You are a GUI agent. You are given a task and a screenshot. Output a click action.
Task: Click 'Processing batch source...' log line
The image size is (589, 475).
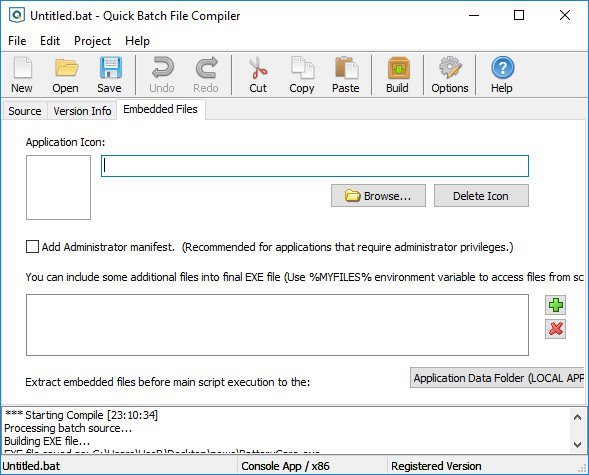[x=68, y=428]
